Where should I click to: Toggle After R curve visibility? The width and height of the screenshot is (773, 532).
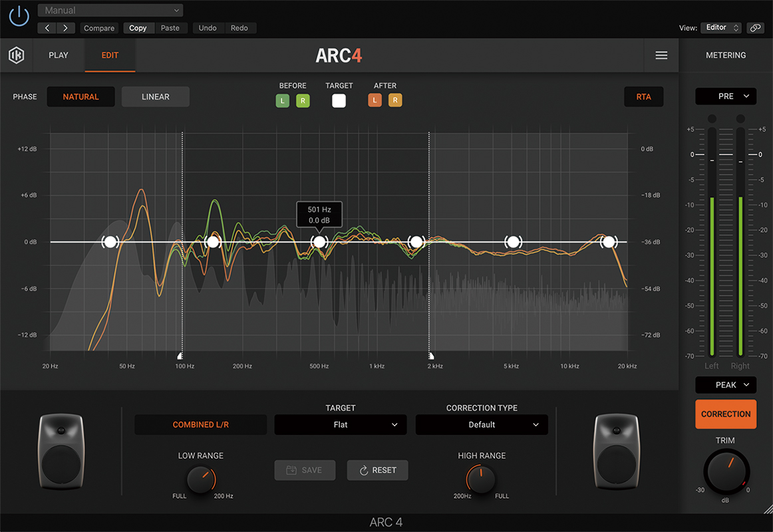click(395, 100)
